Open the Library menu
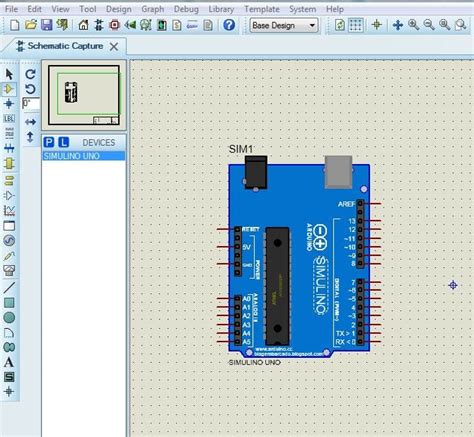This screenshot has height=437, width=474. click(x=221, y=9)
